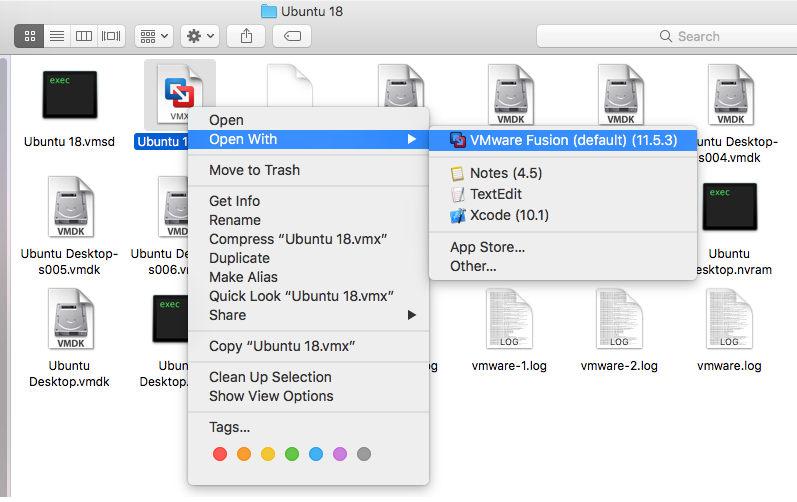Open with TextEdit
The width and height of the screenshot is (797, 502).
click(x=563, y=194)
